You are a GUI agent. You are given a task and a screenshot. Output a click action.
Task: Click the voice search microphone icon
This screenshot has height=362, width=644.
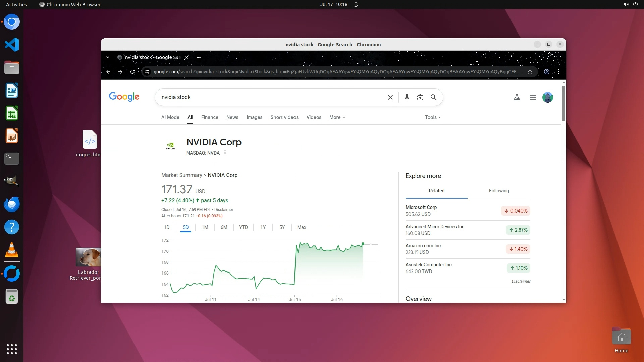(407, 97)
